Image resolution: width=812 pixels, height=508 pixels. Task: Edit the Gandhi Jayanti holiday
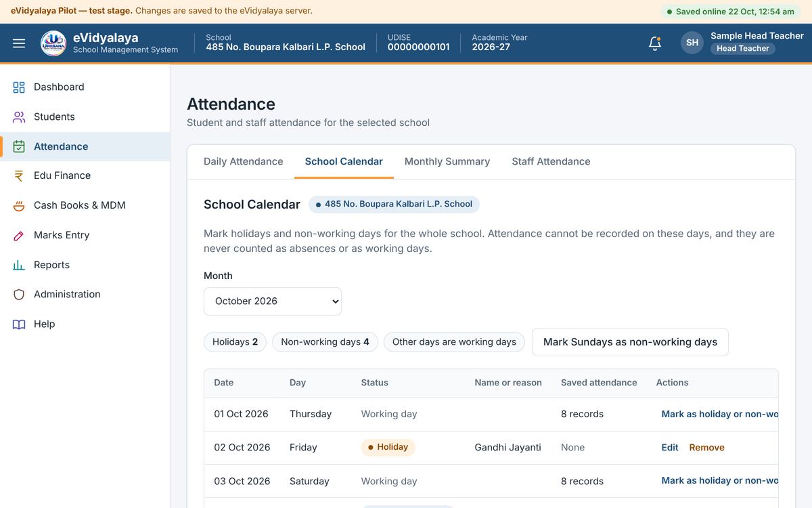click(x=670, y=448)
